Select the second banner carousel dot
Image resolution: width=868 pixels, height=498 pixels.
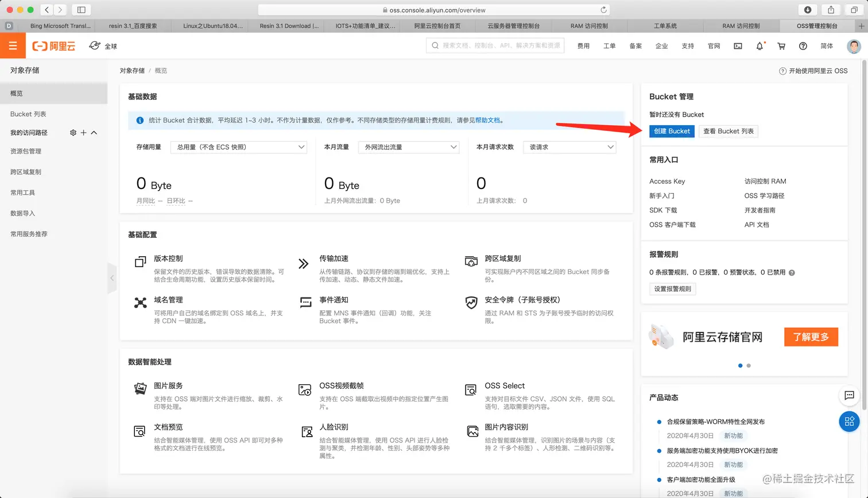point(749,366)
